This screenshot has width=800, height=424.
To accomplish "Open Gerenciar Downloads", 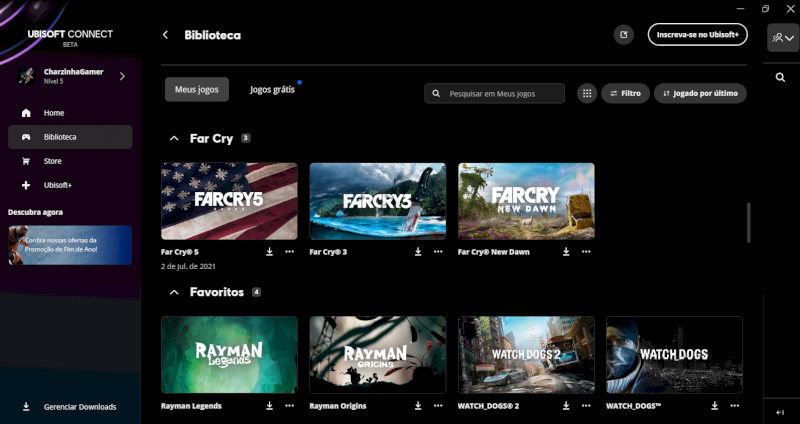I will [x=70, y=407].
